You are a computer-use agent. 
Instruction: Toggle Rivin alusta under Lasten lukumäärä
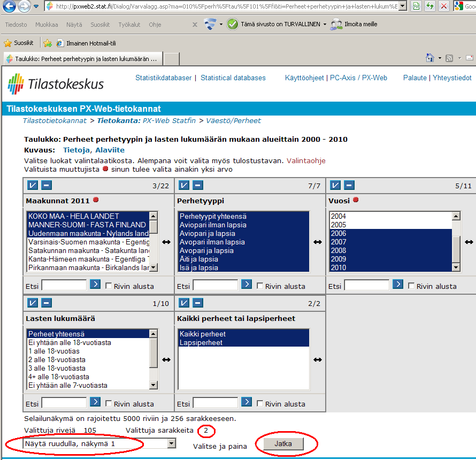[x=109, y=403]
